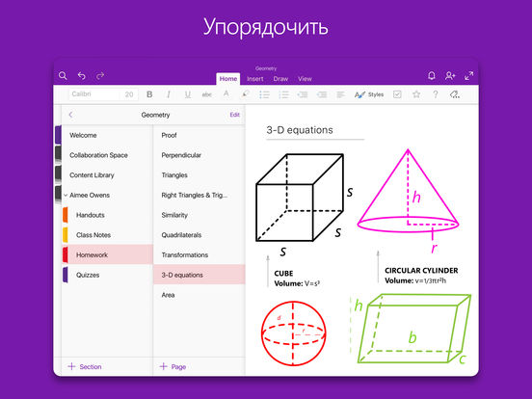Toggle italic formatting
The height and width of the screenshot is (399, 532).
[169, 94]
